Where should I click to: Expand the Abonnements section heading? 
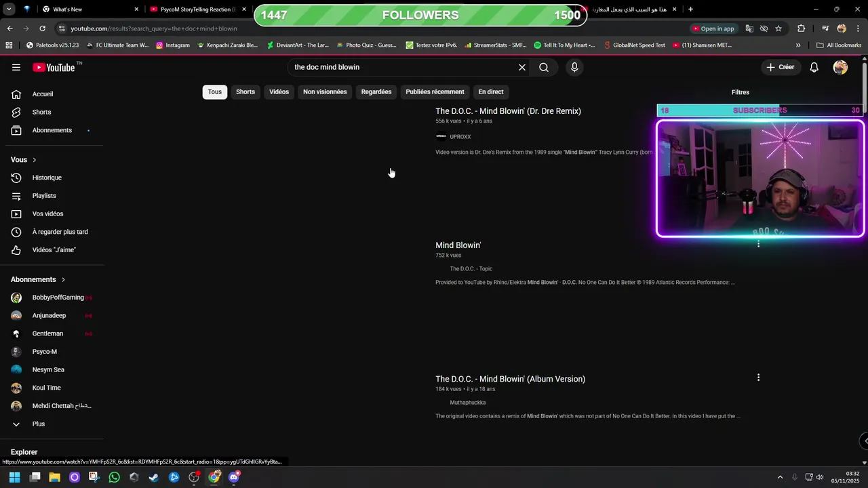pyautogui.click(x=38, y=279)
